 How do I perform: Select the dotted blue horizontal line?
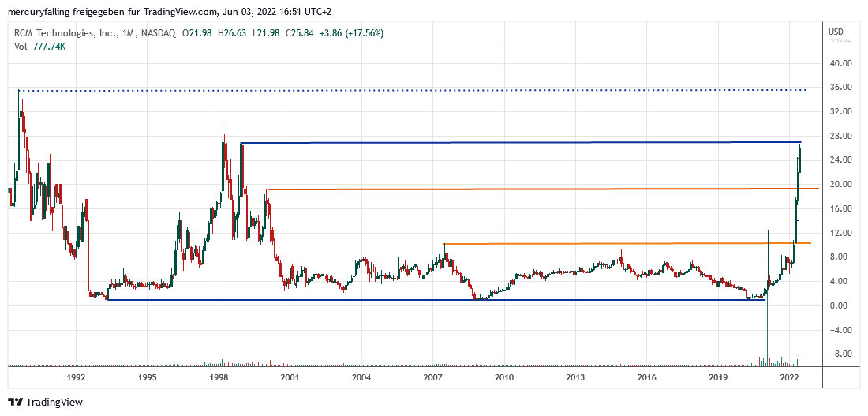395,91
